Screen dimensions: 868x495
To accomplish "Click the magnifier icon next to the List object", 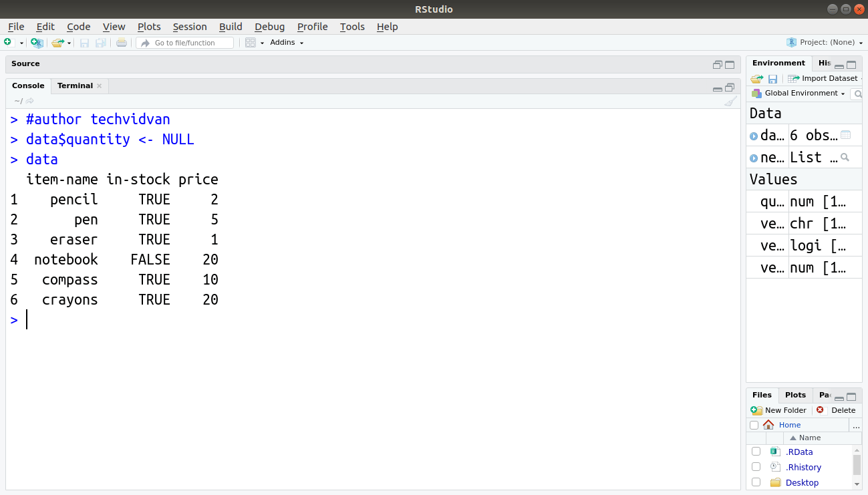I will tap(845, 156).
